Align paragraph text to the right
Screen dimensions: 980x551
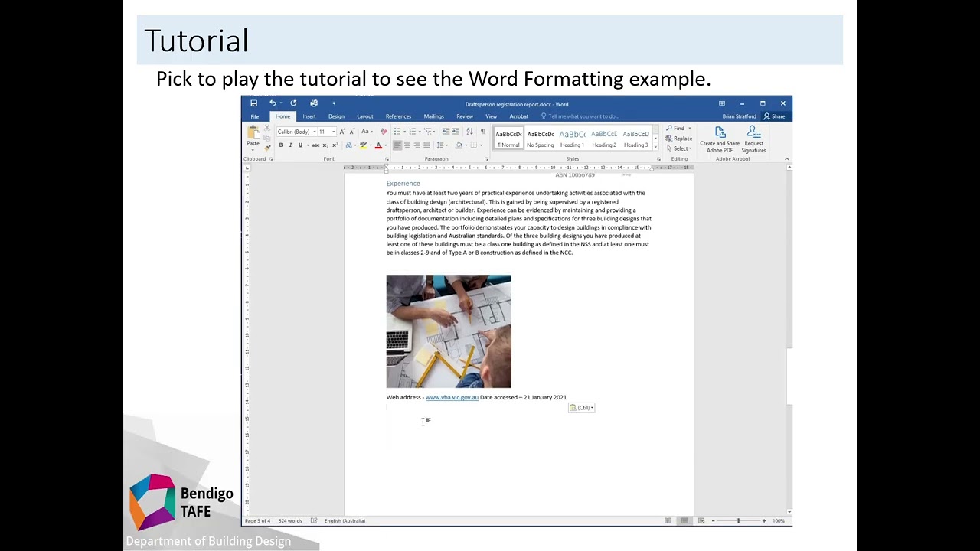point(416,145)
